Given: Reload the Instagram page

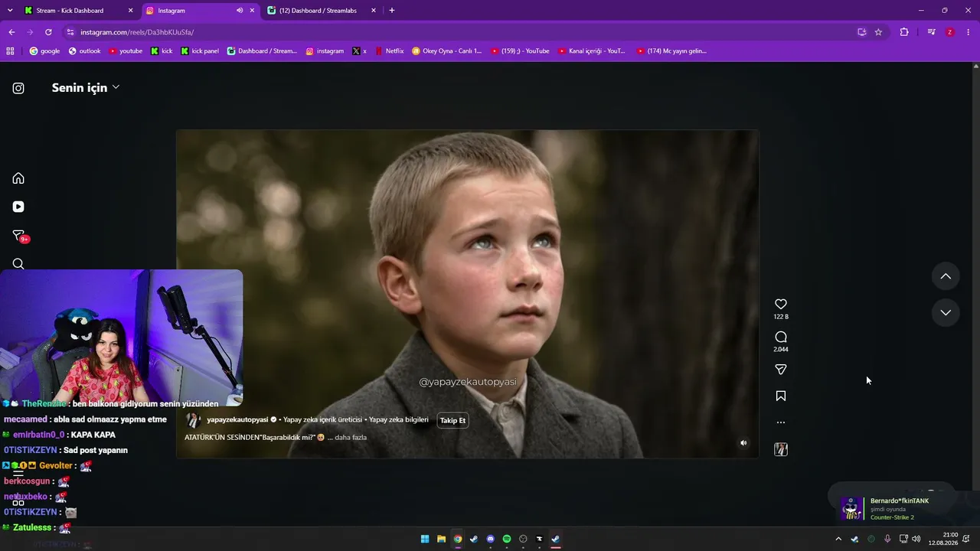Looking at the screenshot, I should click(48, 32).
